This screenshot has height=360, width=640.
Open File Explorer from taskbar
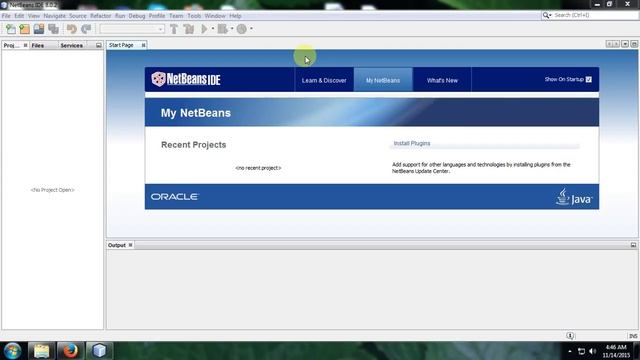(x=41, y=351)
